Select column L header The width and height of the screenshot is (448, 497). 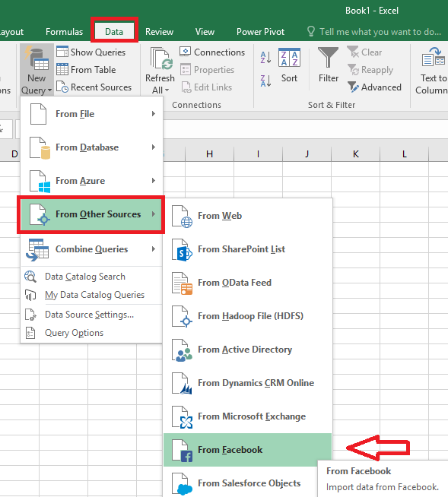tap(404, 154)
